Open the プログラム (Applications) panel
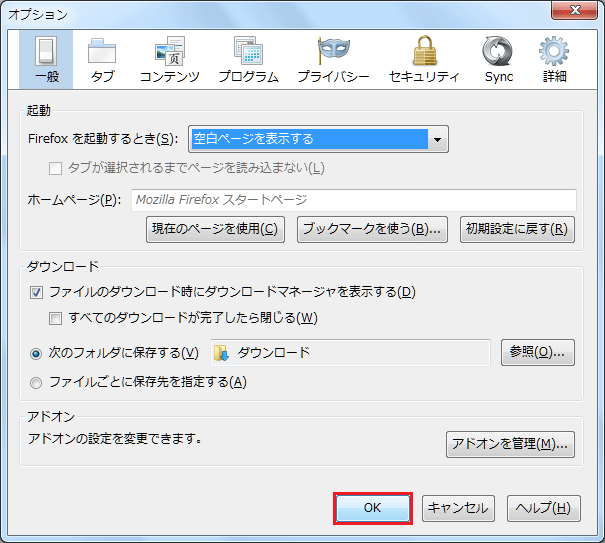The width and height of the screenshot is (605, 543). click(248, 59)
